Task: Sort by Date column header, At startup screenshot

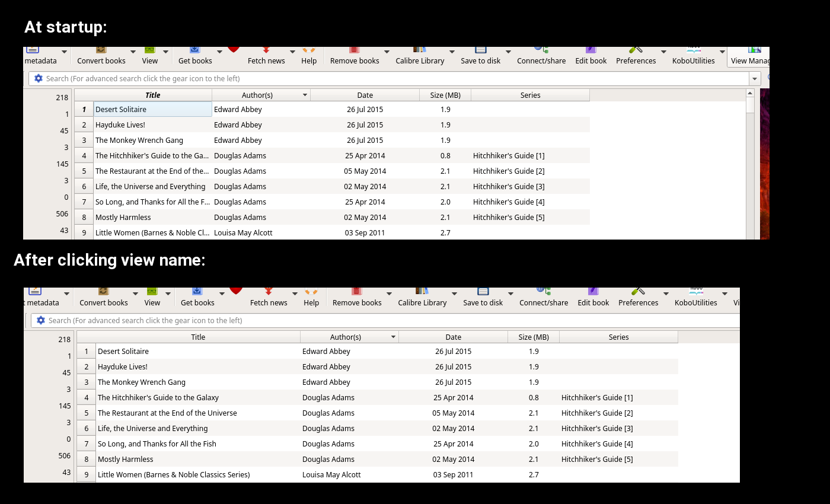Action: coord(365,95)
